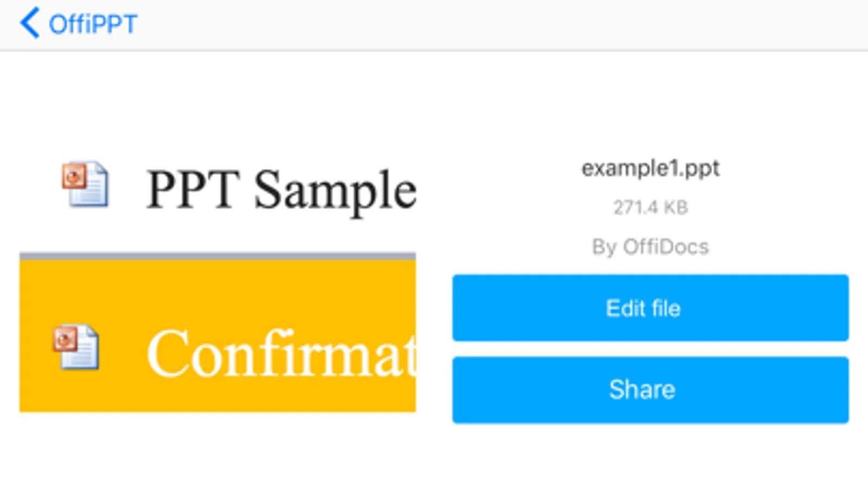Click blank white area below Share button
868x489 pixels.
point(650,456)
